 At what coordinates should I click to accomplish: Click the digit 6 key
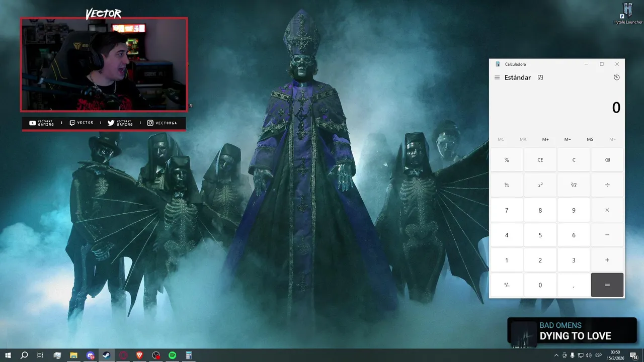(574, 235)
